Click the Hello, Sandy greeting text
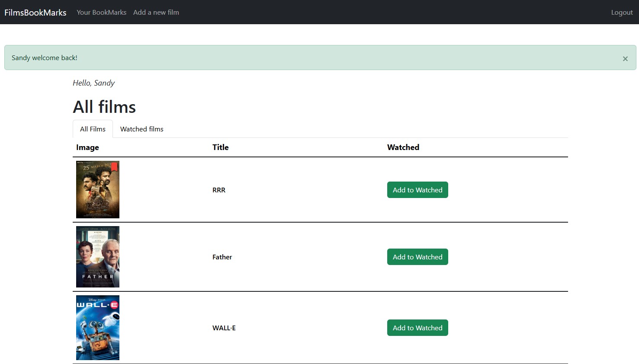Viewport: 639px width, 364px height. click(x=94, y=83)
